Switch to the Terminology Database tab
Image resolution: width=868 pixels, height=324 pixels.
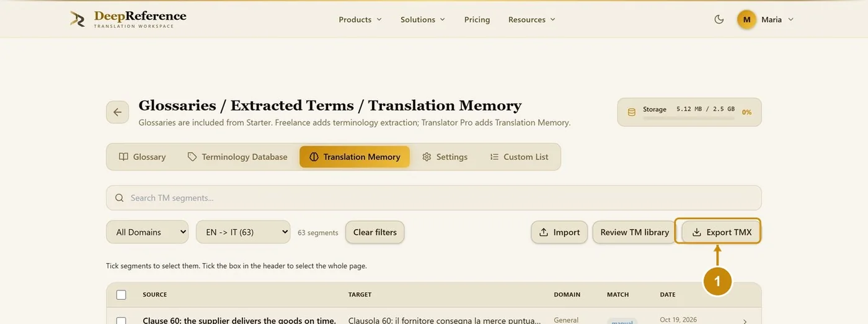point(237,157)
